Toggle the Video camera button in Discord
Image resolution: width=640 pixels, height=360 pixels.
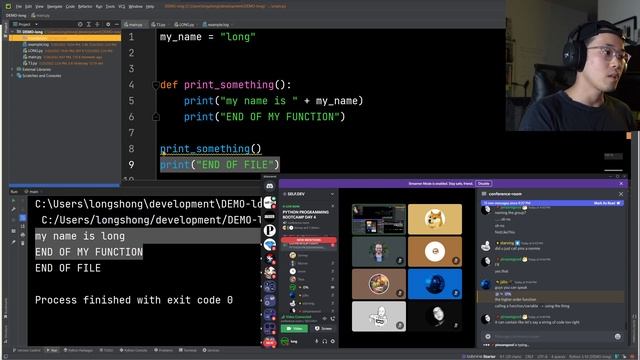click(295, 329)
